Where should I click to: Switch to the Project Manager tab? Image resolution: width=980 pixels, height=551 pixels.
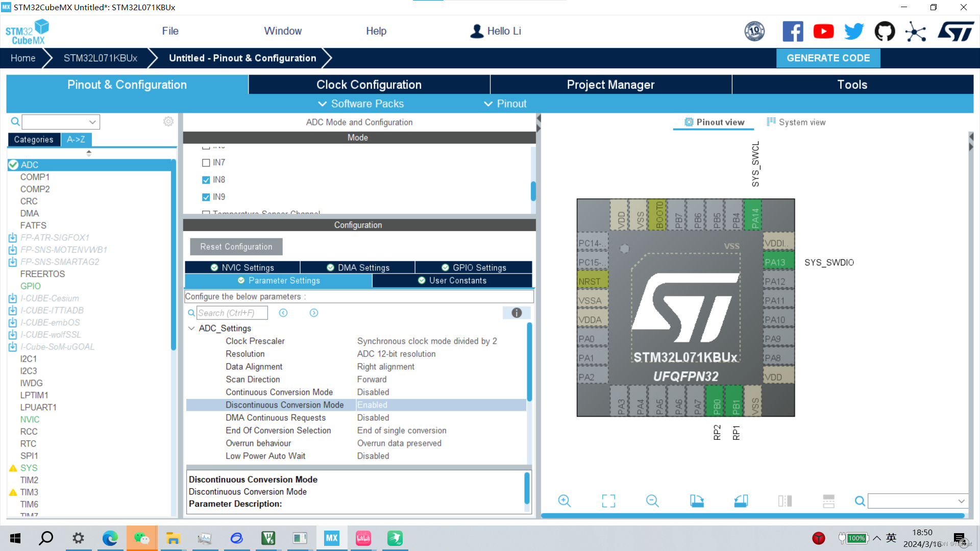(610, 85)
